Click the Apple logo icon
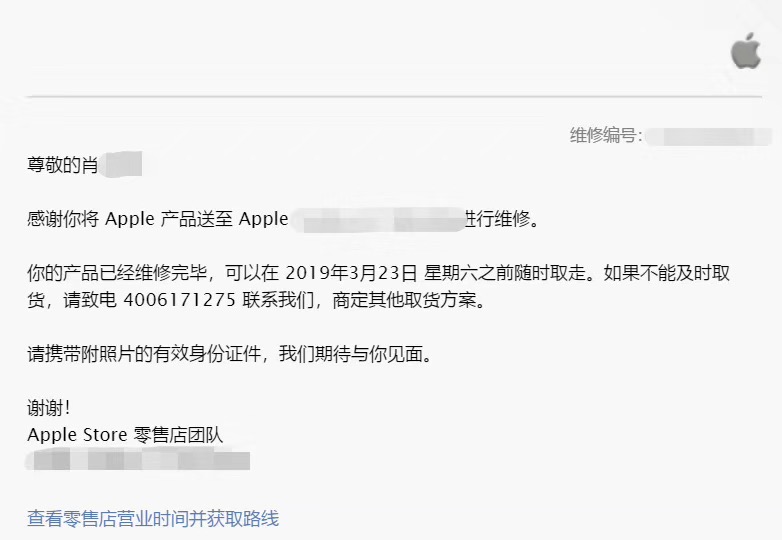 [745, 49]
